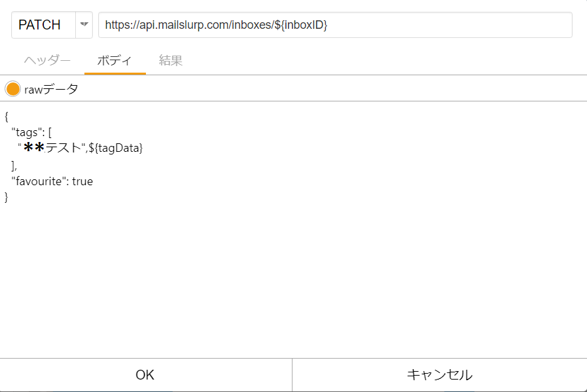Open the PATCH method dropdown arrow
The width and height of the screenshot is (587, 392).
(84, 25)
